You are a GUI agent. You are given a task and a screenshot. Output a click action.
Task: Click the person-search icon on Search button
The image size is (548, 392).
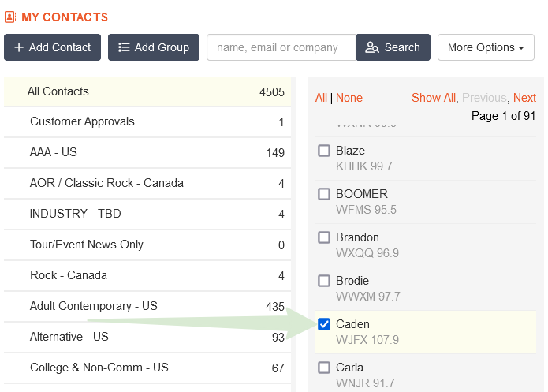[x=372, y=47]
